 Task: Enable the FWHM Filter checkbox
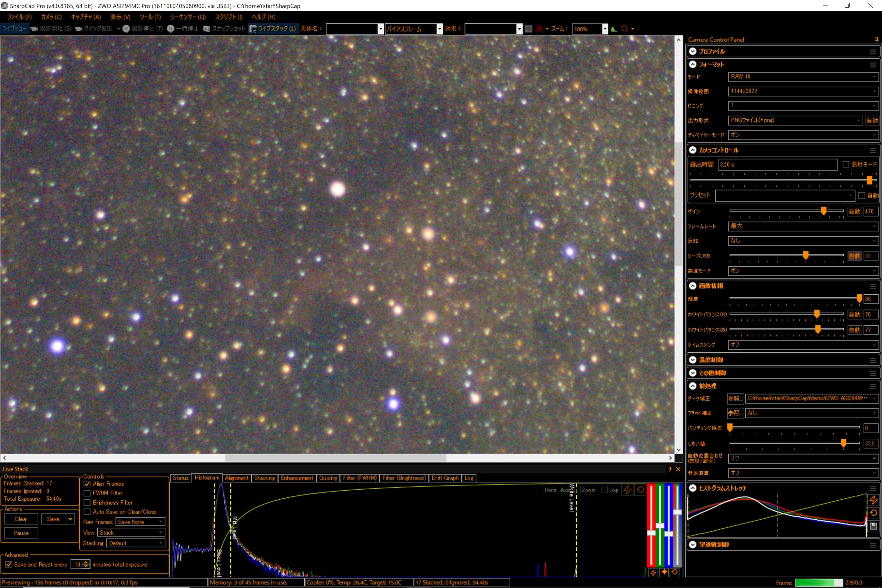point(87,493)
